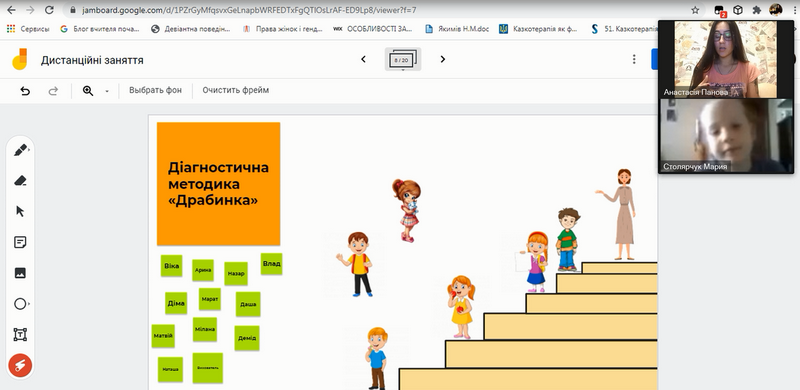Viewport: 800px width, 390px height.
Task: Select the Pen drawing tool
Action: (20, 150)
